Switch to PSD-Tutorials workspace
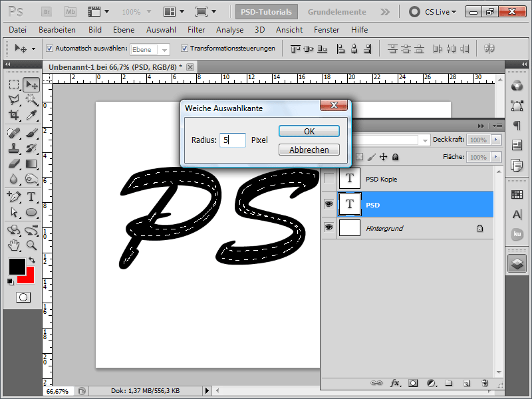The height and width of the screenshot is (399, 532). (267, 12)
